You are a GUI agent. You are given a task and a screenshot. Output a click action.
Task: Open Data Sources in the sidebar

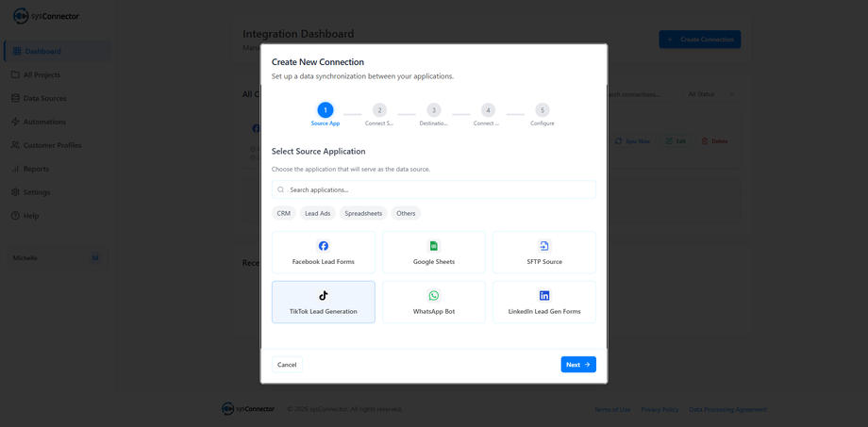58,98
